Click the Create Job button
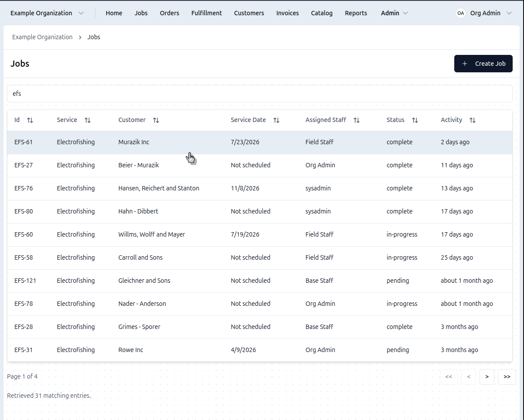 coord(483,64)
